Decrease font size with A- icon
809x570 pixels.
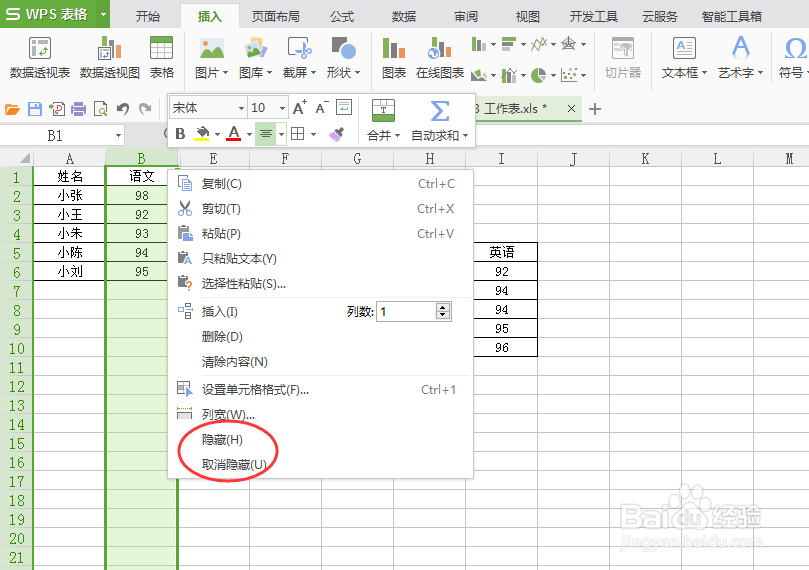[x=322, y=107]
